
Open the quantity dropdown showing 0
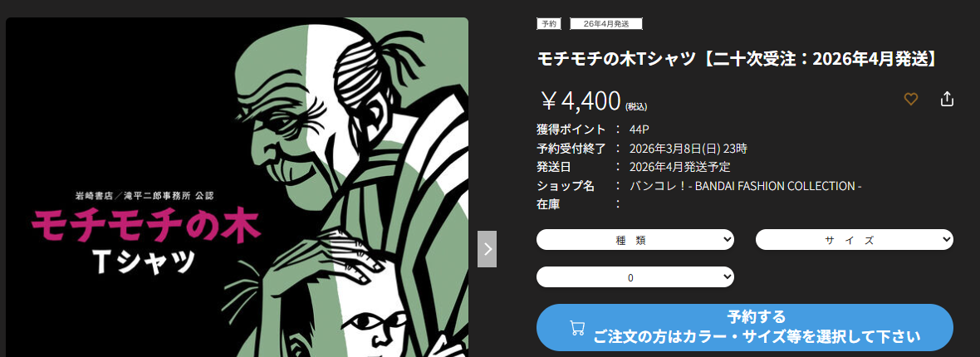635,277
